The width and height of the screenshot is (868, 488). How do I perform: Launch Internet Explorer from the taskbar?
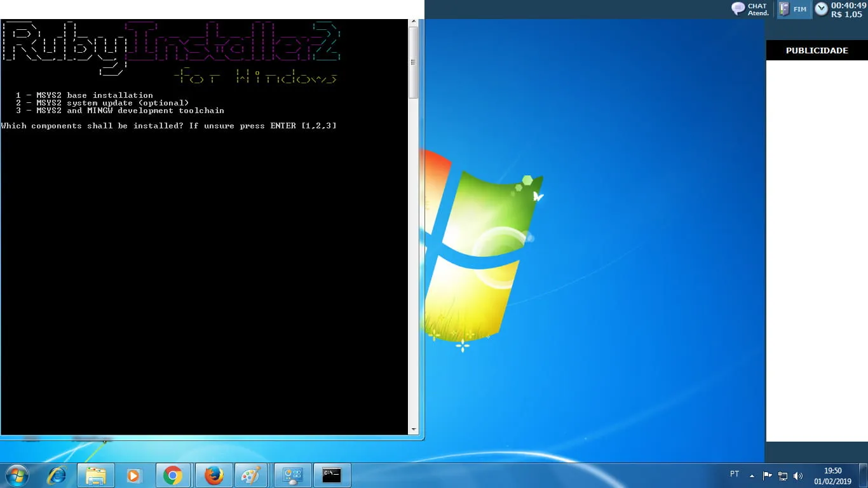[57, 475]
